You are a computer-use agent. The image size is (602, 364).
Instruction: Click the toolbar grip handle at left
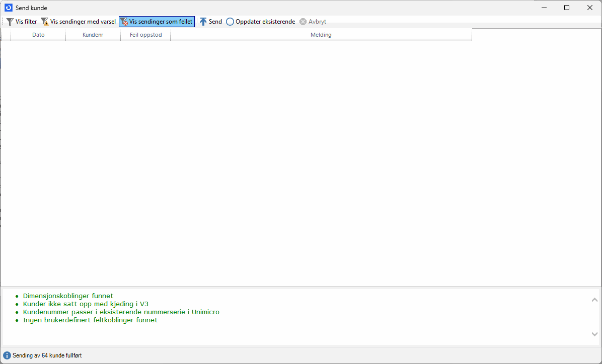click(x=3, y=22)
